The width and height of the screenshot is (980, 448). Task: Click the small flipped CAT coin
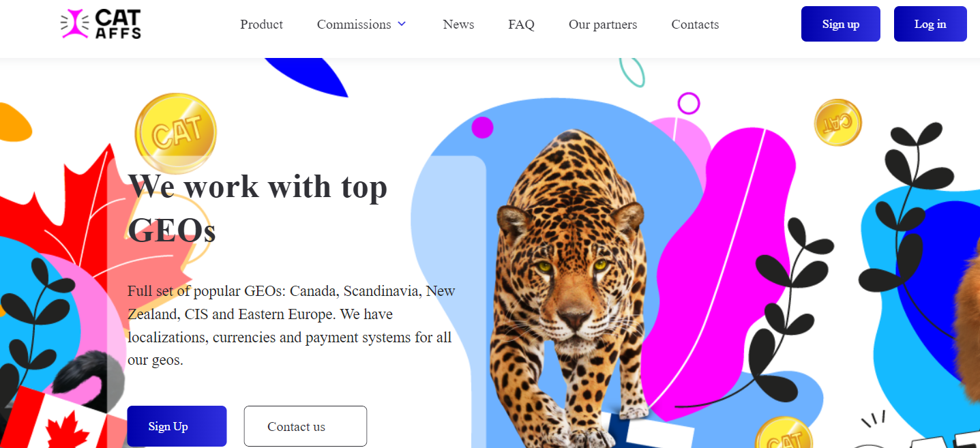(837, 123)
